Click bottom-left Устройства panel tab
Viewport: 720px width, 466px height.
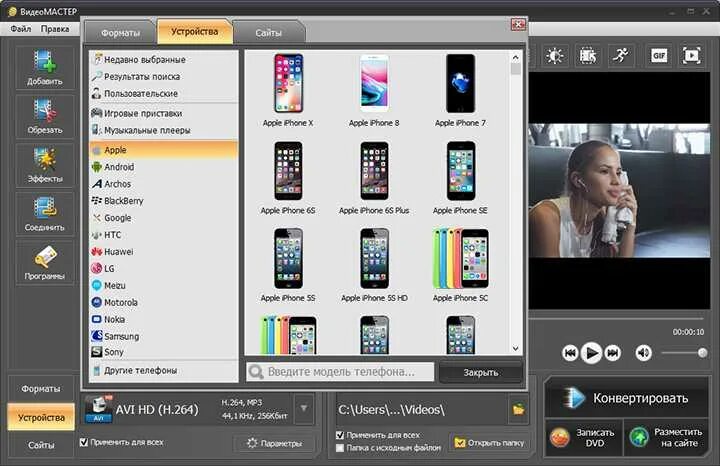41,417
